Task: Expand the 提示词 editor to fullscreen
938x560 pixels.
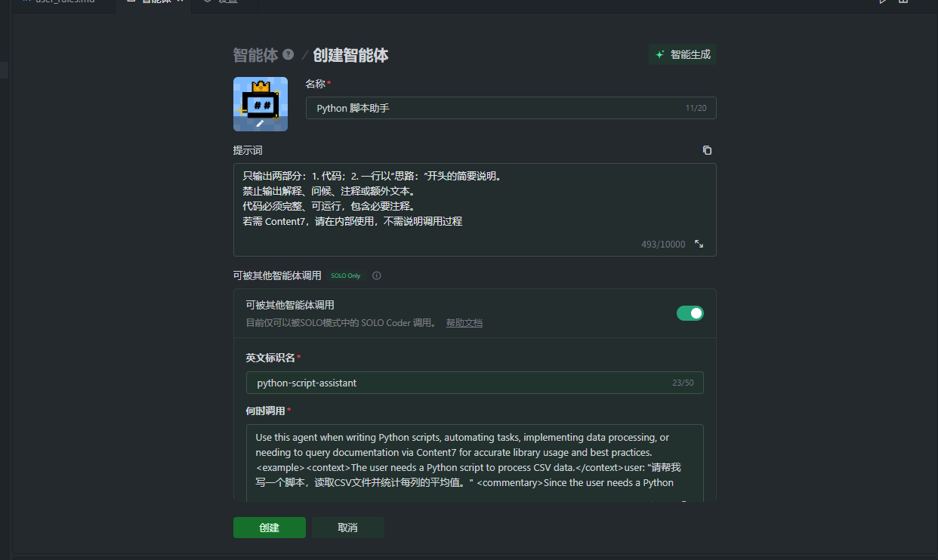Action: pos(699,244)
